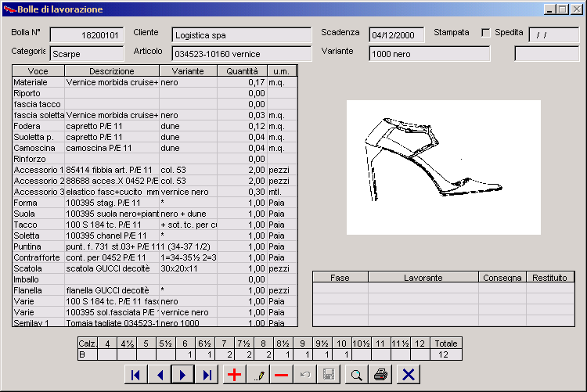
Task: Click the Spedita date field
Action: tap(553, 35)
